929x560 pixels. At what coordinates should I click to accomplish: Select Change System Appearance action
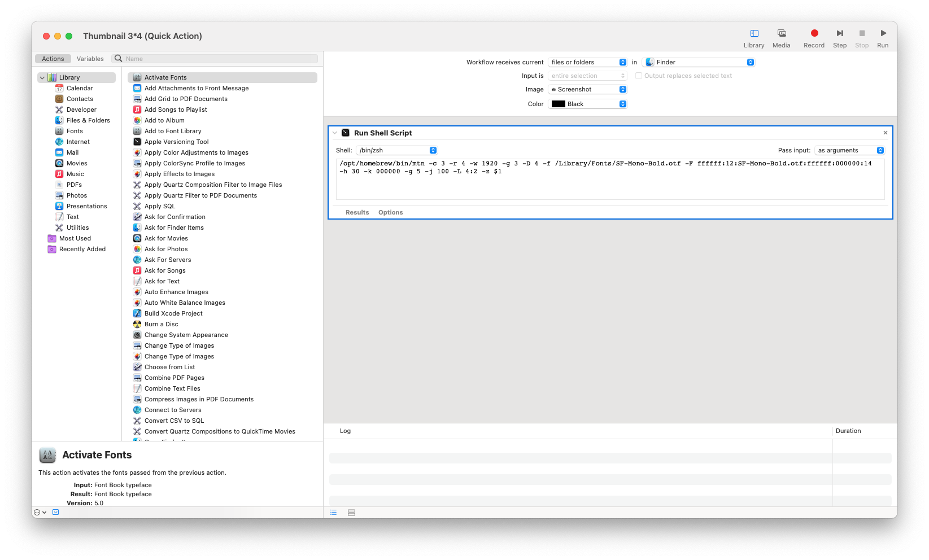point(186,335)
